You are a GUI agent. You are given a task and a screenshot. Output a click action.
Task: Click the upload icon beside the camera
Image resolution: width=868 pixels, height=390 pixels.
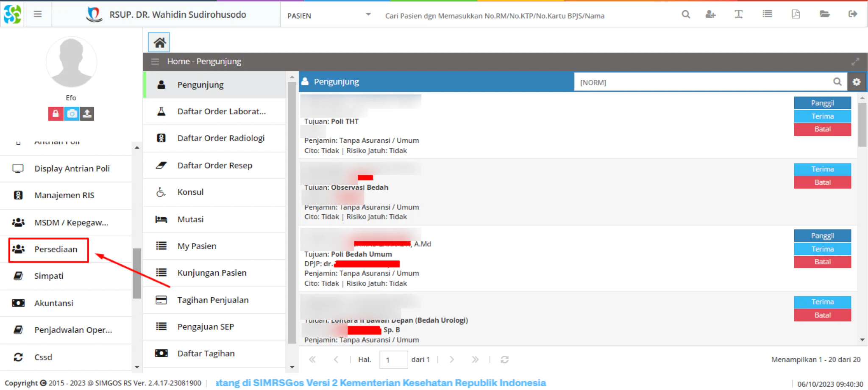(x=87, y=113)
